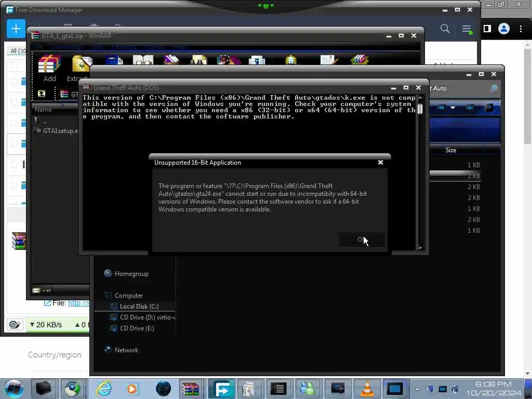Select Computer in Explorer navigation pane

click(129, 296)
